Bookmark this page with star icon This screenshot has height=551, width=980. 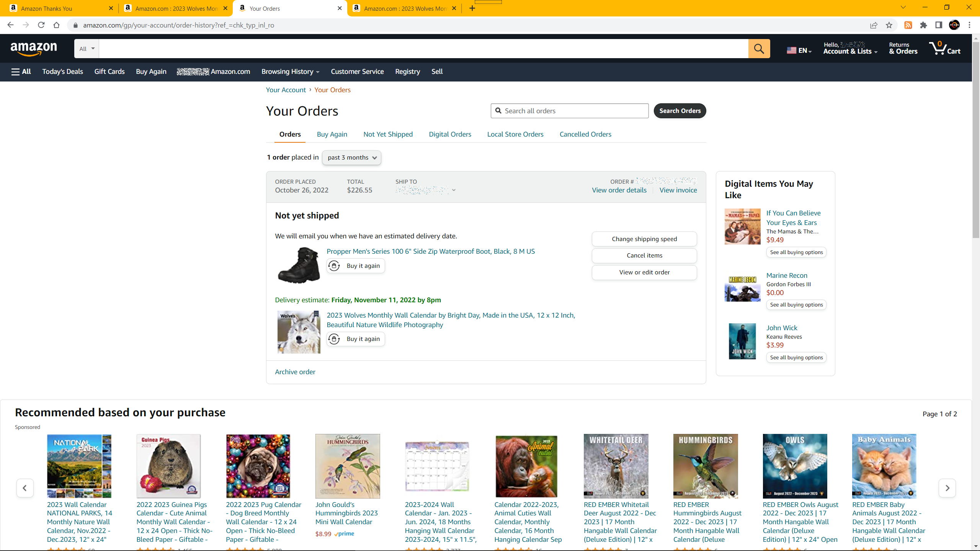(x=889, y=25)
